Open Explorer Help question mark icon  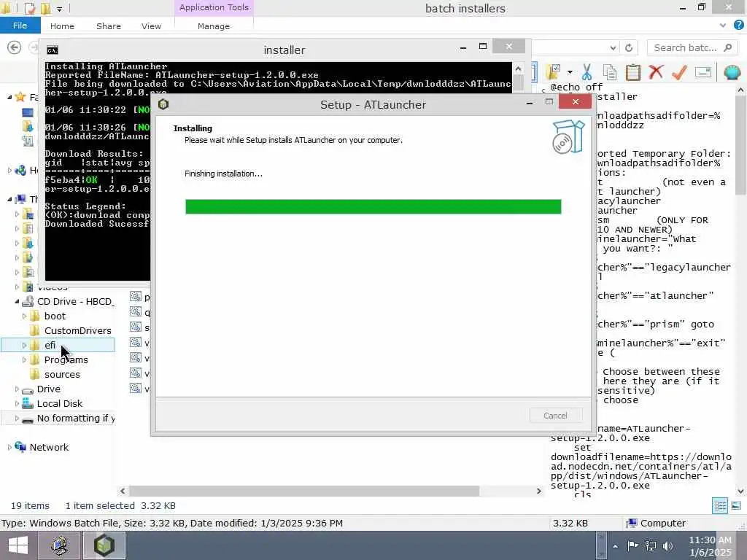(739, 26)
